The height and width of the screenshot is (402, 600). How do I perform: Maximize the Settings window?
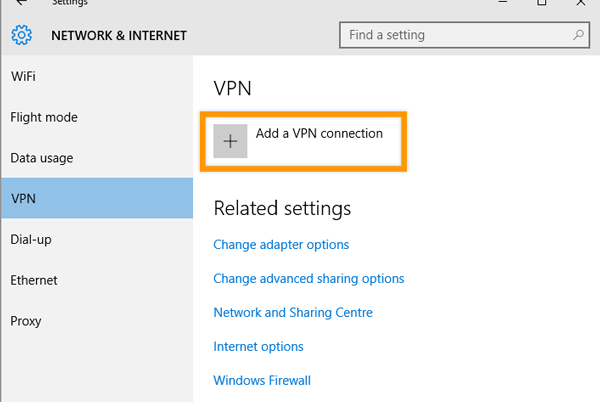coord(542,3)
